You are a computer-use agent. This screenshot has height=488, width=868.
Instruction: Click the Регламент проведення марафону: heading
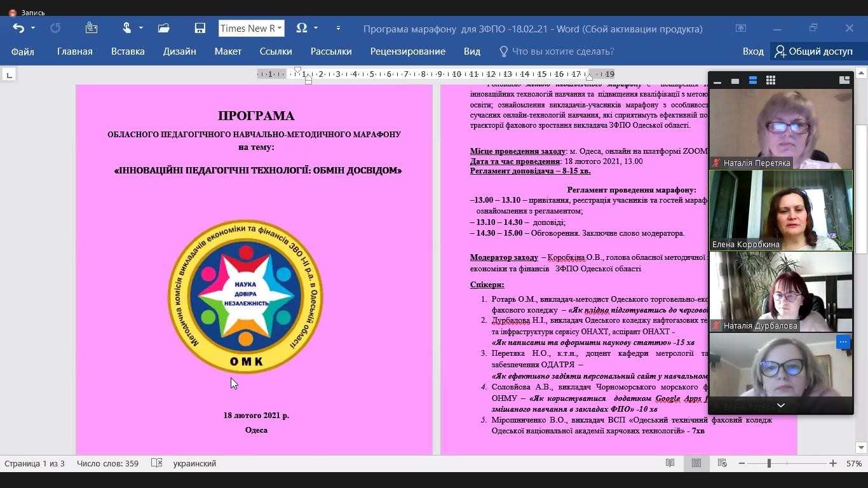pyautogui.click(x=632, y=190)
